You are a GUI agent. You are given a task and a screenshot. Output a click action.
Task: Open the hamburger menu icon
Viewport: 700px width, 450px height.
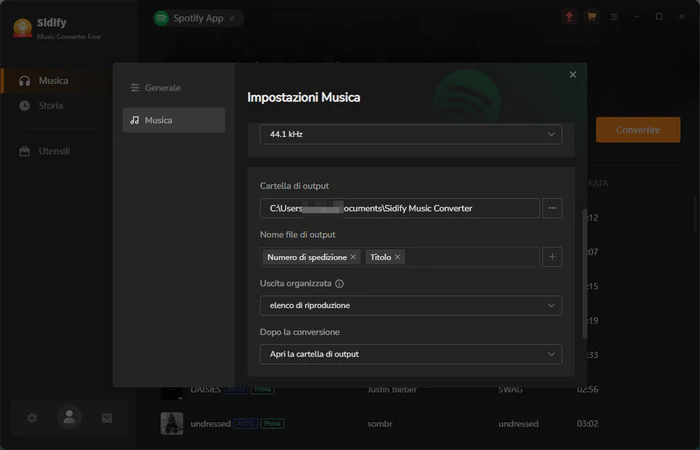pyautogui.click(x=614, y=17)
